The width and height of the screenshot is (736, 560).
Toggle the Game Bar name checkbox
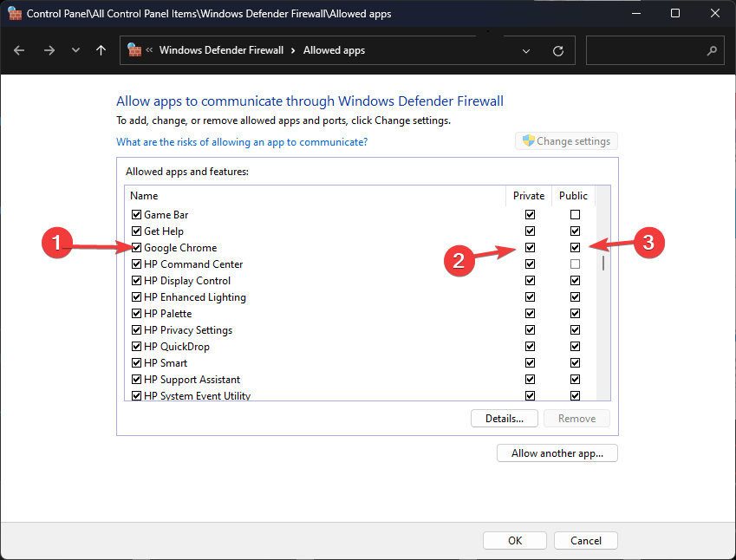pyautogui.click(x=136, y=214)
